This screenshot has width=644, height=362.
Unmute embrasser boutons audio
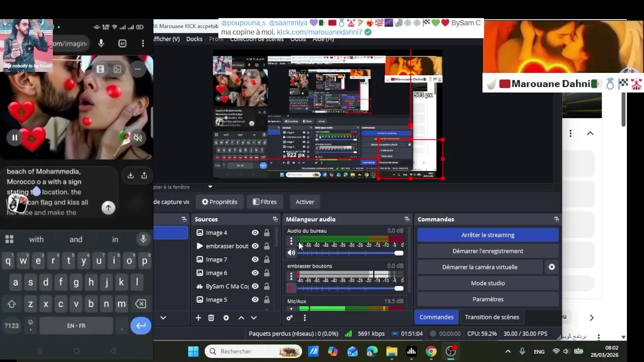291,288
